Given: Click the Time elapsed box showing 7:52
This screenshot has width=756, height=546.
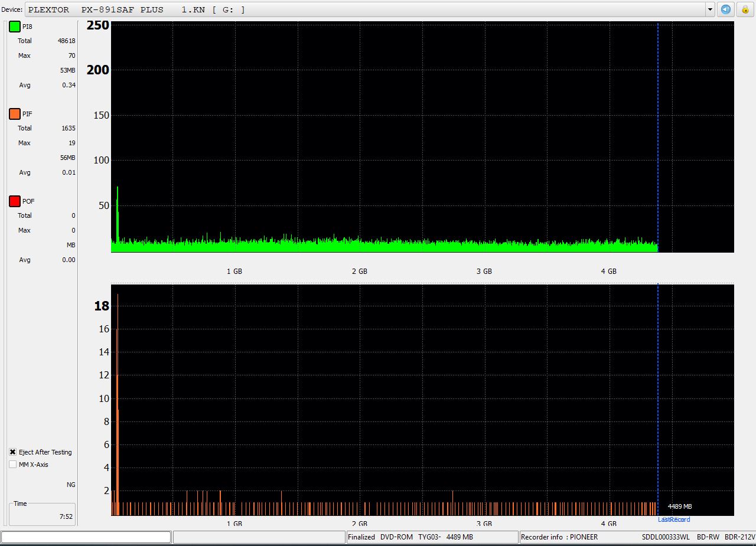Looking at the screenshot, I should pyautogui.click(x=42, y=514).
